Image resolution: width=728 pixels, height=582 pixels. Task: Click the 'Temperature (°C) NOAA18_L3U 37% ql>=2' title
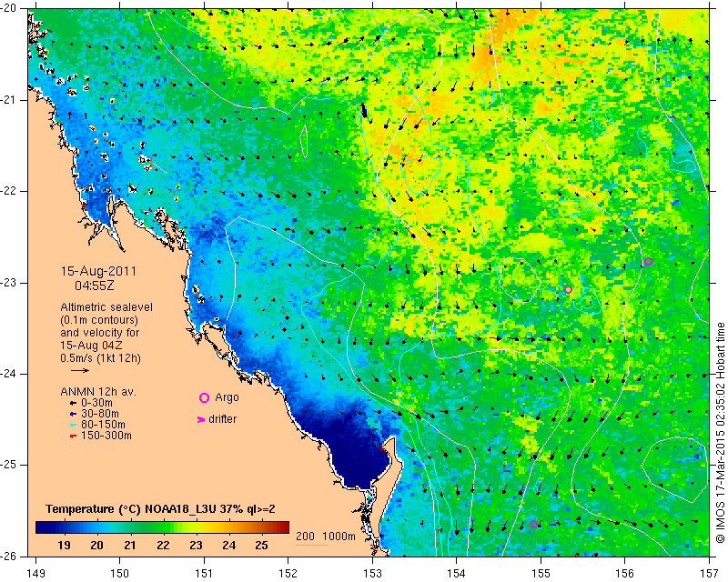(161, 509)
